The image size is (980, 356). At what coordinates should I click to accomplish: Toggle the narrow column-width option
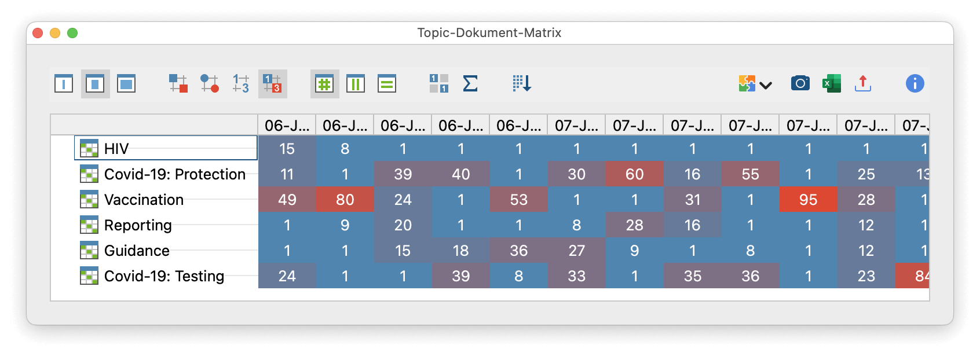click(x=64, y=83)
